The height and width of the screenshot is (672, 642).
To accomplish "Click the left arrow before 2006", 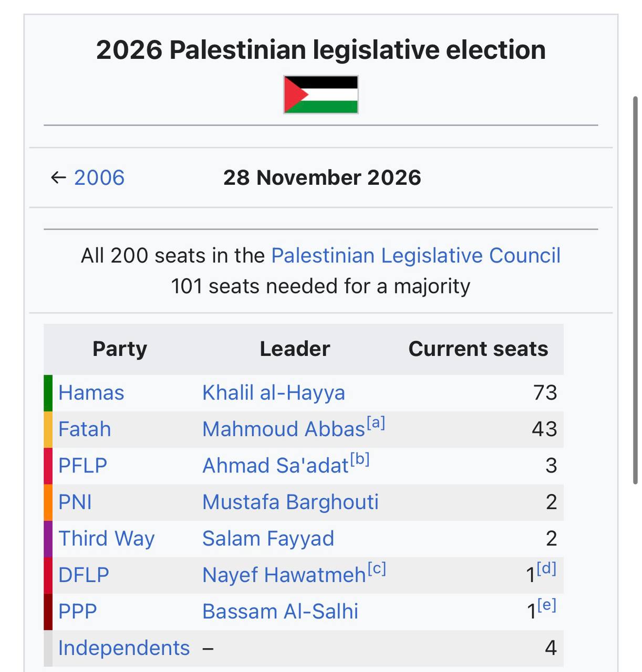I will pyautogui.click(x=58, y=177).
